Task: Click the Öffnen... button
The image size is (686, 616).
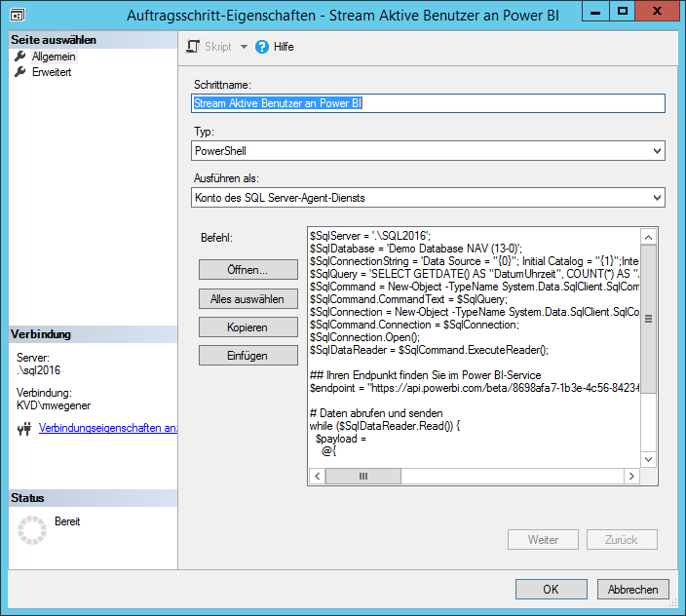Action: click(x=248, y=269)
